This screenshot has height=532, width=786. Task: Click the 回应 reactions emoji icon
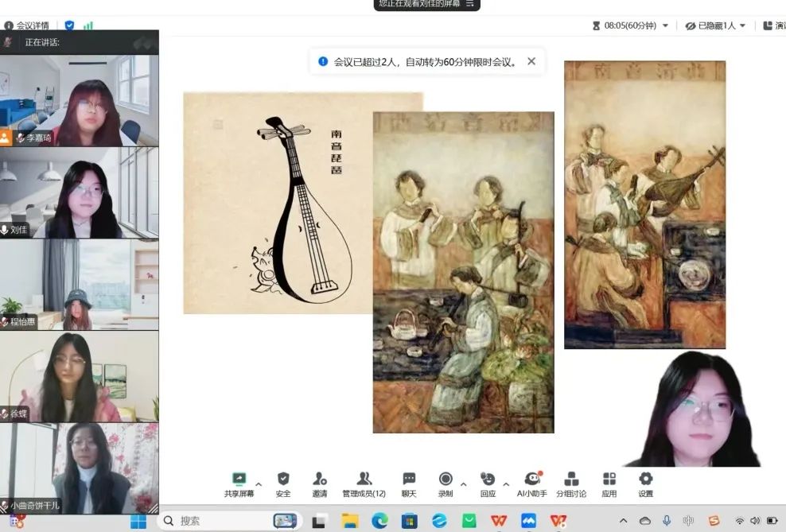point(488,480)
